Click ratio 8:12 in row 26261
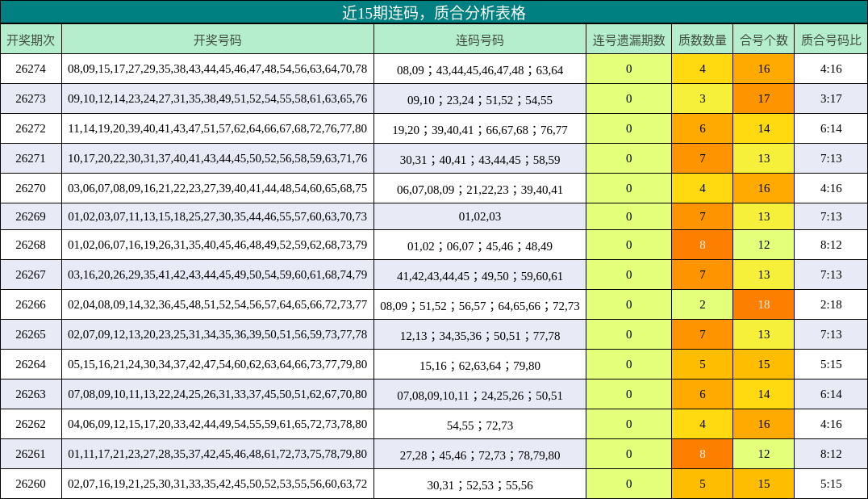 (x=831, y=454)
